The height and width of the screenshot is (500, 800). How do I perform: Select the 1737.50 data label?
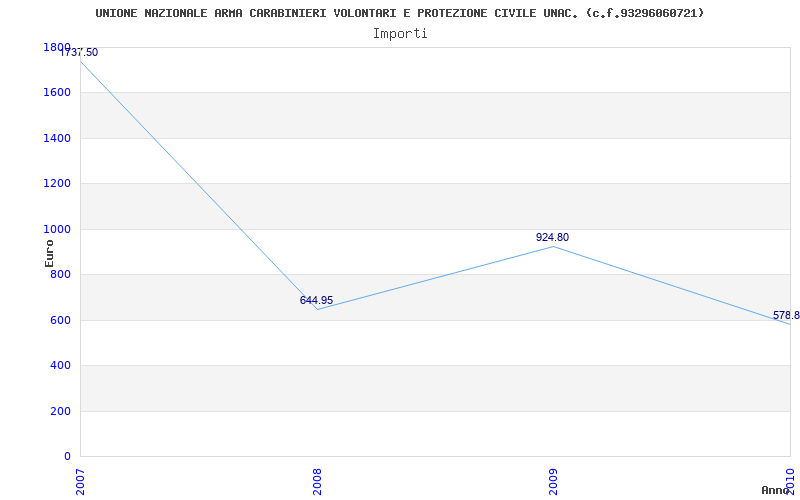(x=80, y=52)
